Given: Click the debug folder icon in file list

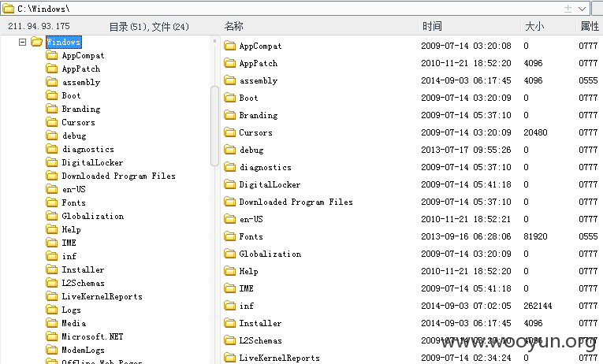Looking at the screenshot, I should click(x=229, y=150).
